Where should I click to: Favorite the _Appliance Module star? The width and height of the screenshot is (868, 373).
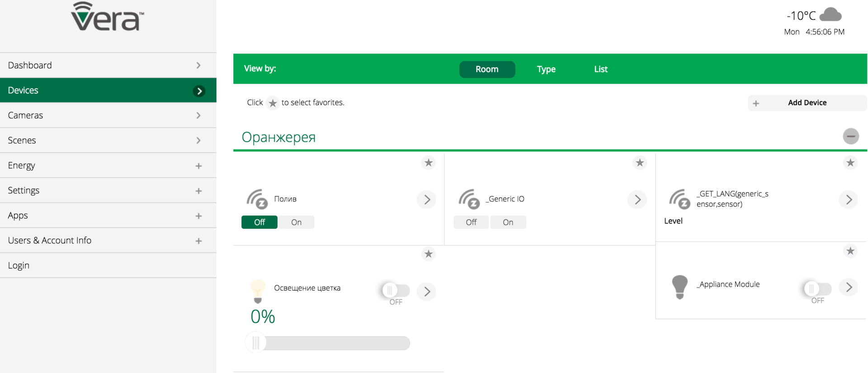850,251
